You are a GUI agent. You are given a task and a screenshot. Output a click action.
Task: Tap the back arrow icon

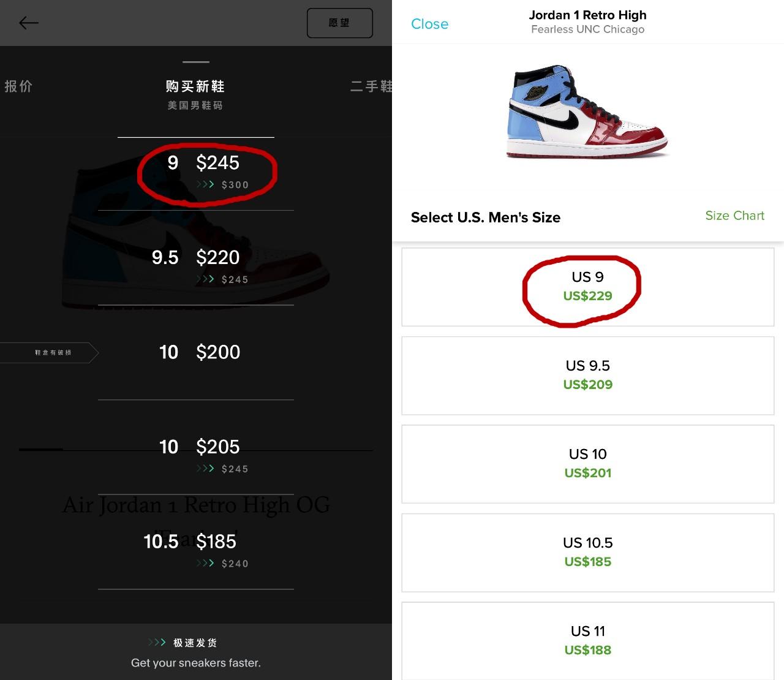(29, 23)
